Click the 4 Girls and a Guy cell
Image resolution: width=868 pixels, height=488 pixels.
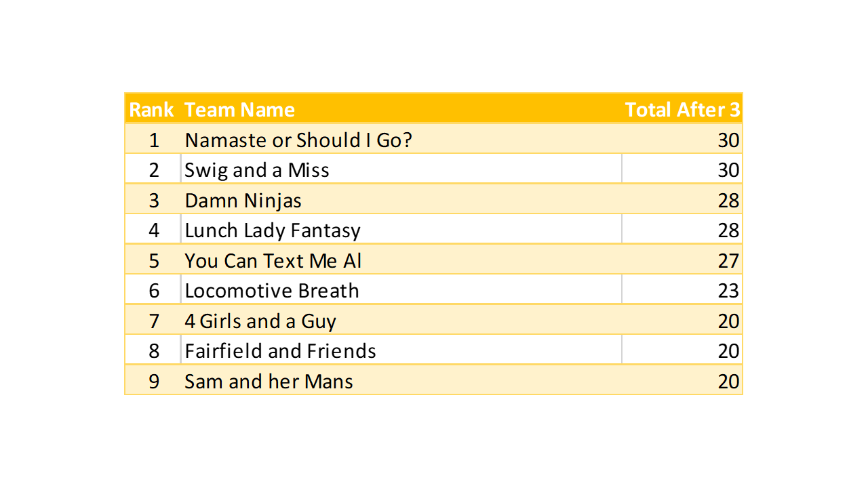click(x=260, y=321)
